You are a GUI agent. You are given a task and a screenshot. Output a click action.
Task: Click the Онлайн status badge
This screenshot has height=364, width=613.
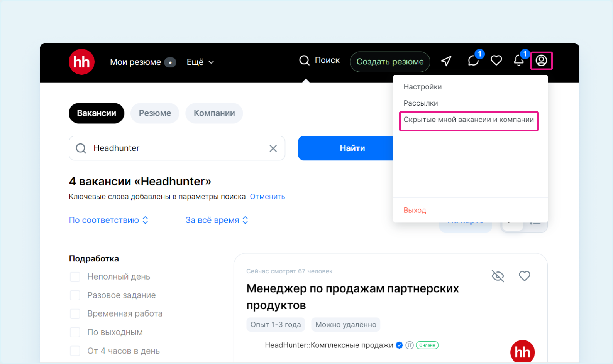point(427,345)
